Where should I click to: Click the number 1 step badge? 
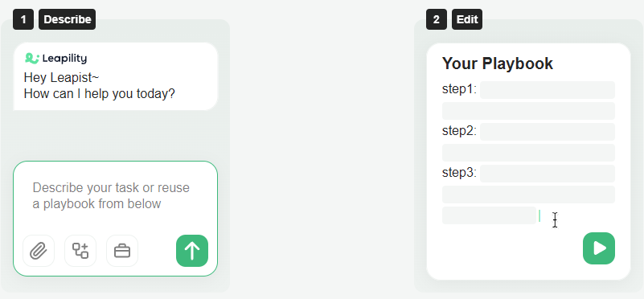(x=23, y=19)
